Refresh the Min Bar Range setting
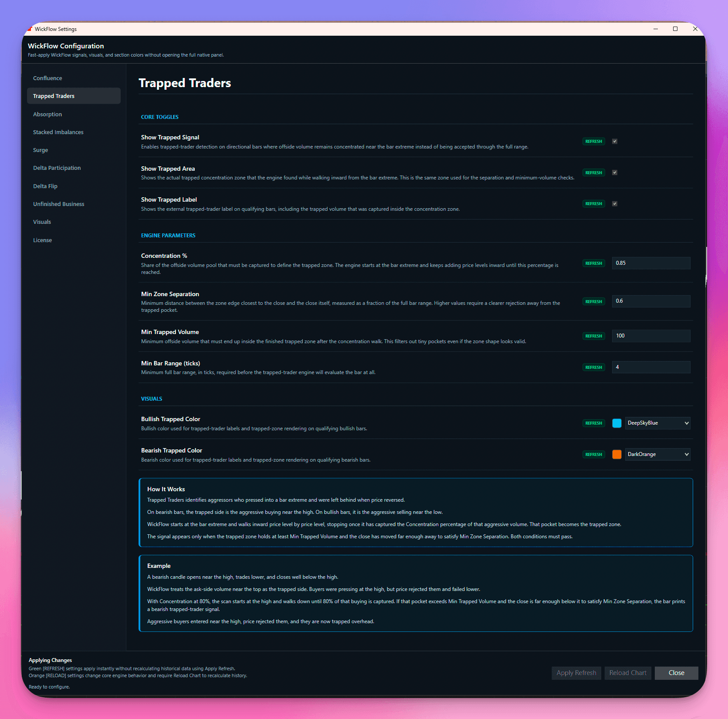The image size is (728, 719). pos(593,367)
